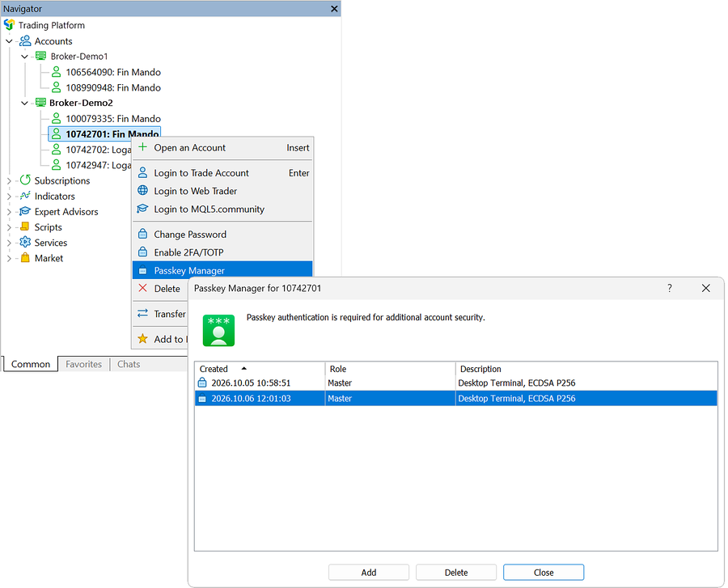Select passkey row 2026.10.06 12:01:03

pos(456,398)
